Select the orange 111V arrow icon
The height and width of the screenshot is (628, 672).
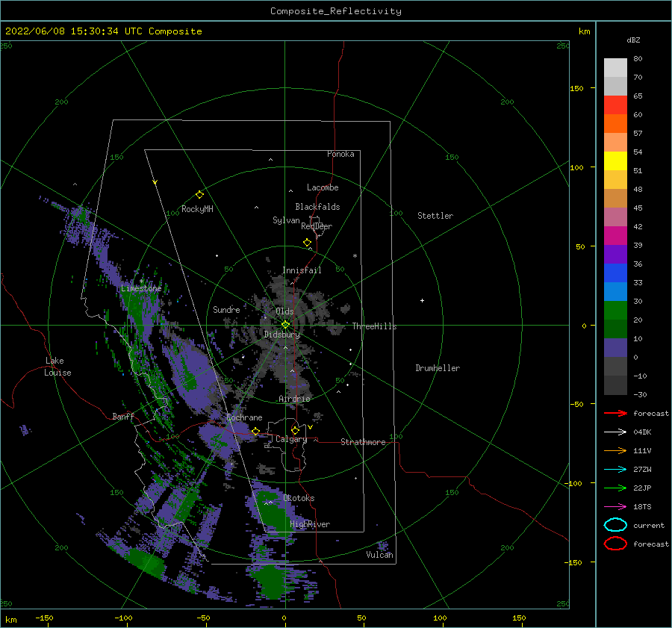pos(615,450)
